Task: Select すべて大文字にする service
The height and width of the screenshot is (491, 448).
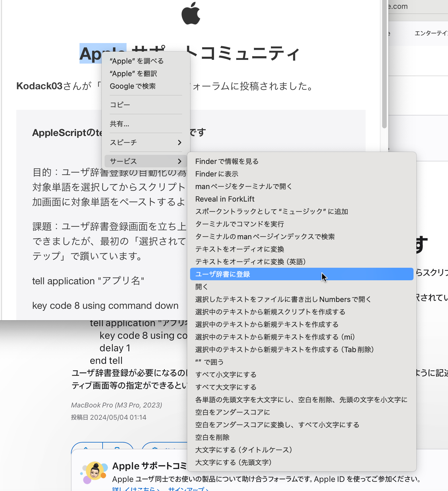Action: 302,387
